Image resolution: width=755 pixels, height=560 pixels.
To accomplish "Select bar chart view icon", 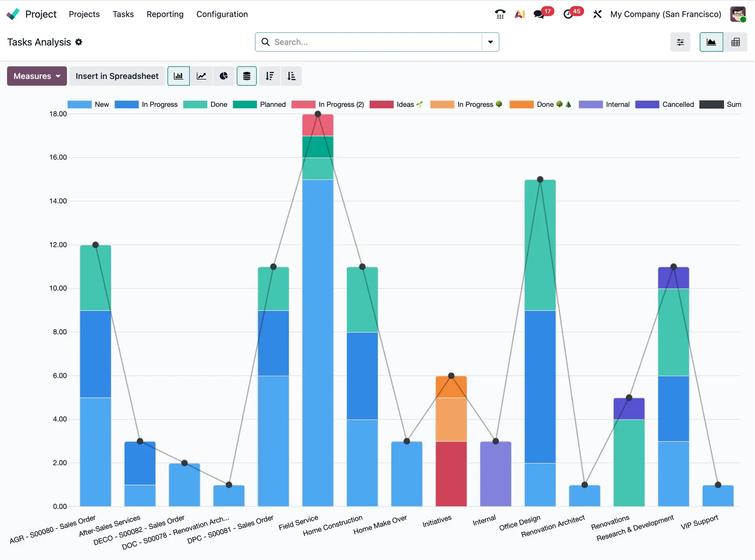I will click(x=179, y=76).
